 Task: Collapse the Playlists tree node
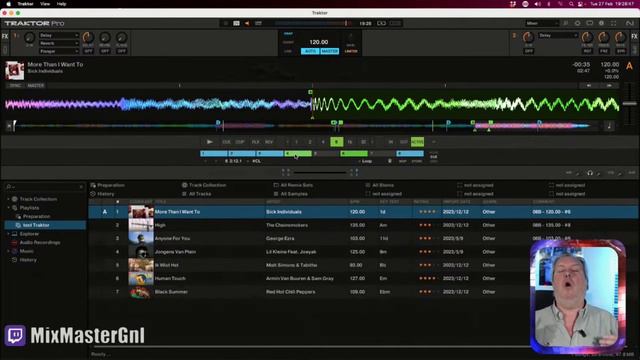tap(8, 208)
